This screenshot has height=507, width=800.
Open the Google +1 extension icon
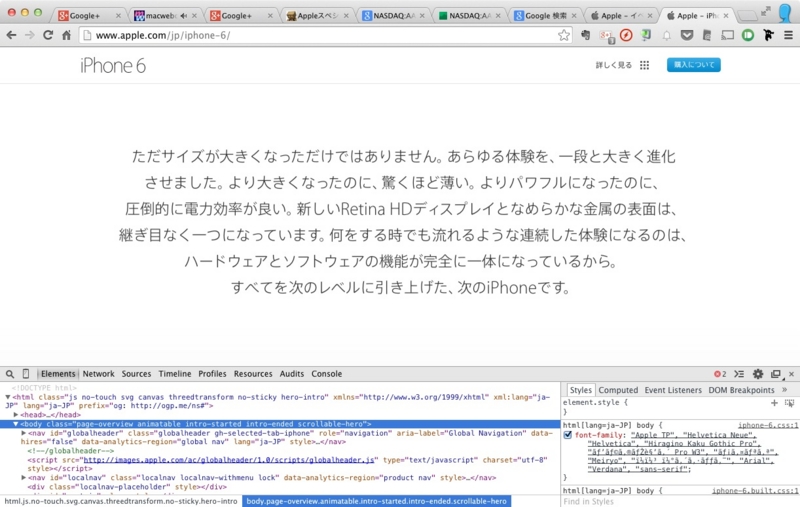tap(606, 36)
